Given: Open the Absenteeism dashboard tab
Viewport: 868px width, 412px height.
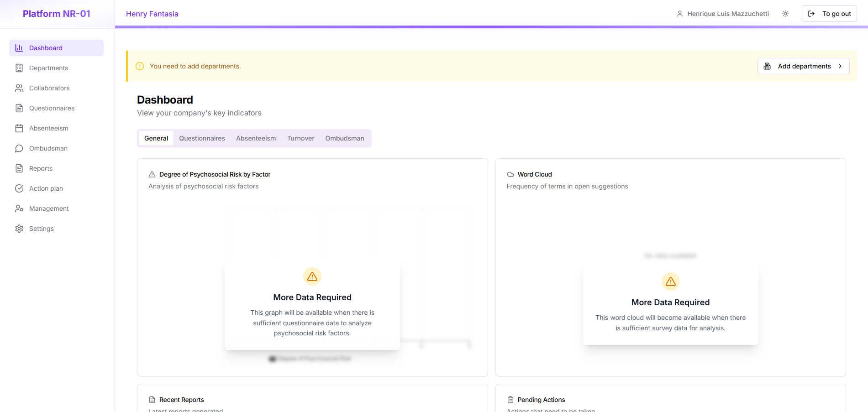Looking at the screenshot, I should coord(256,138).
